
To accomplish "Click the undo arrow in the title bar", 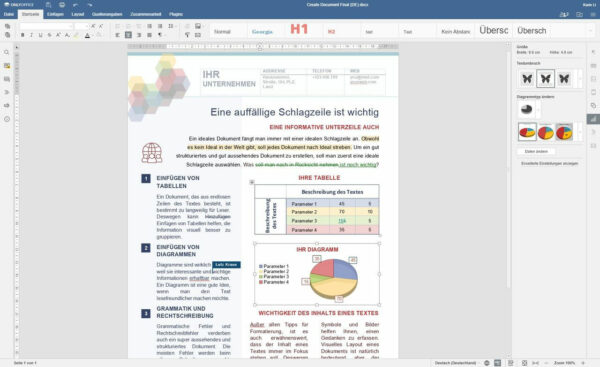I will point(75,5).
